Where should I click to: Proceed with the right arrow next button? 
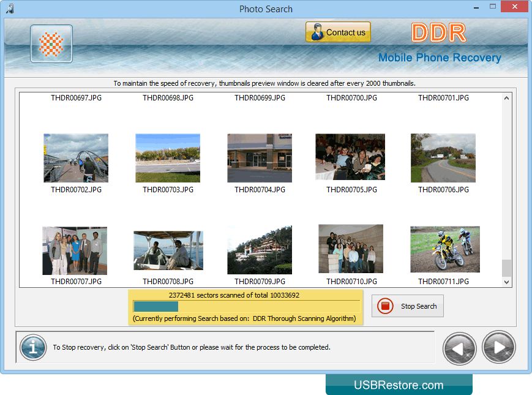[x=499, y=347]
